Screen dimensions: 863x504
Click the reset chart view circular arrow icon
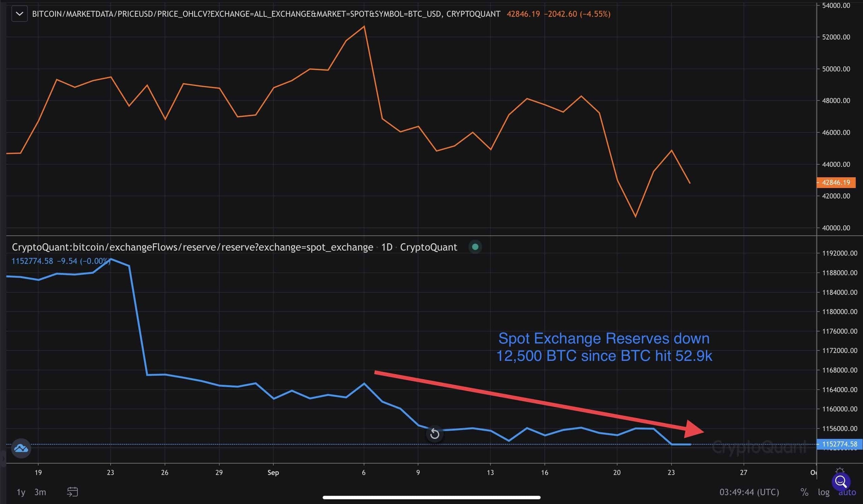tap(435, 434)
